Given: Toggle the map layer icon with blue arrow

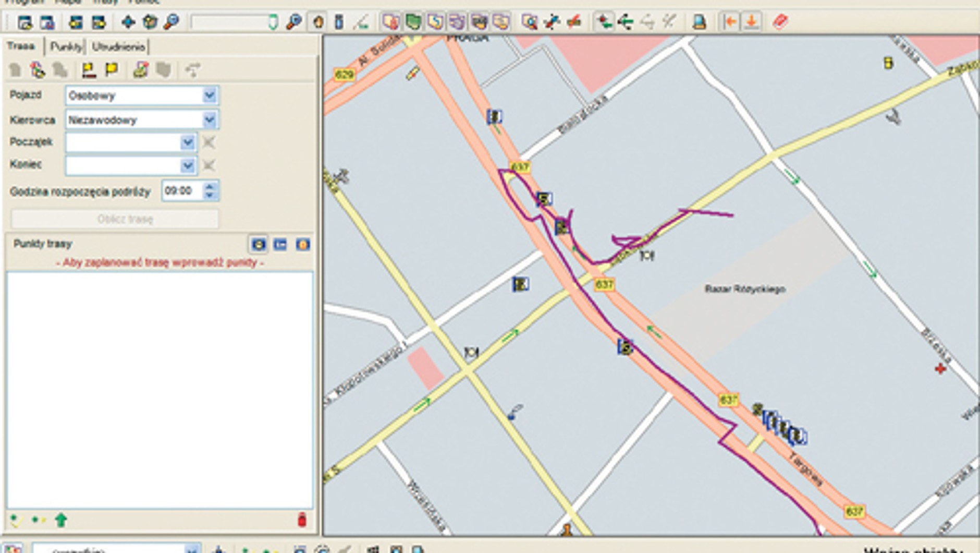Looking at the screenshot, I should [435, 22].
